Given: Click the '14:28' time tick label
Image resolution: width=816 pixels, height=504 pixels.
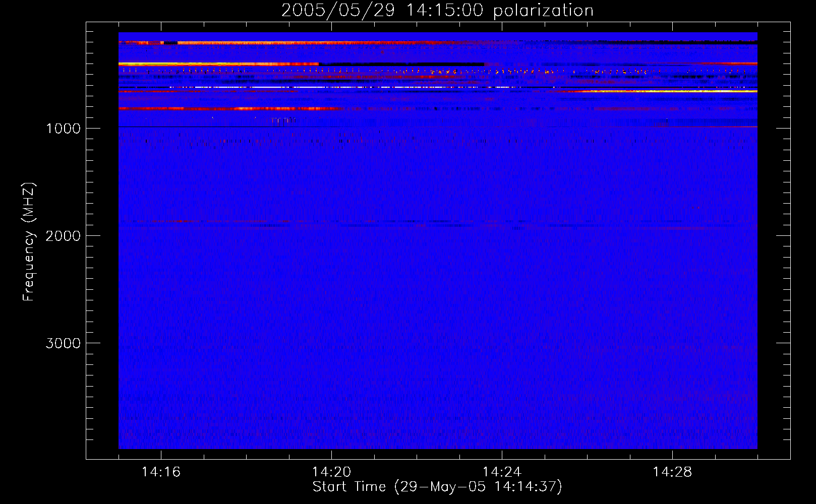Looking at the screenshot, I should point(672,472).
